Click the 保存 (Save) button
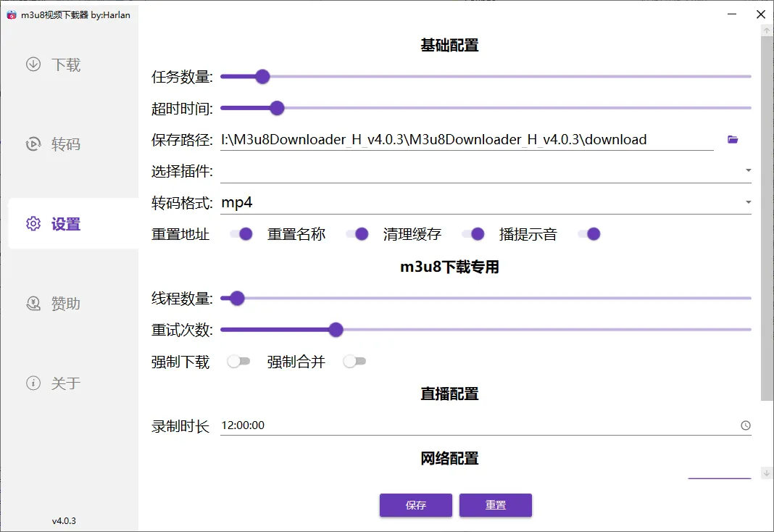The width and height of the screenshot is (774, 532). pos(415,505)
